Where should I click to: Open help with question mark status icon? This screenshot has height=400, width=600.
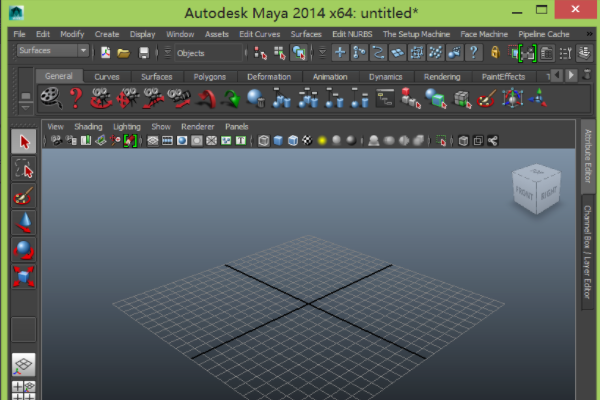tap(474, 52)
